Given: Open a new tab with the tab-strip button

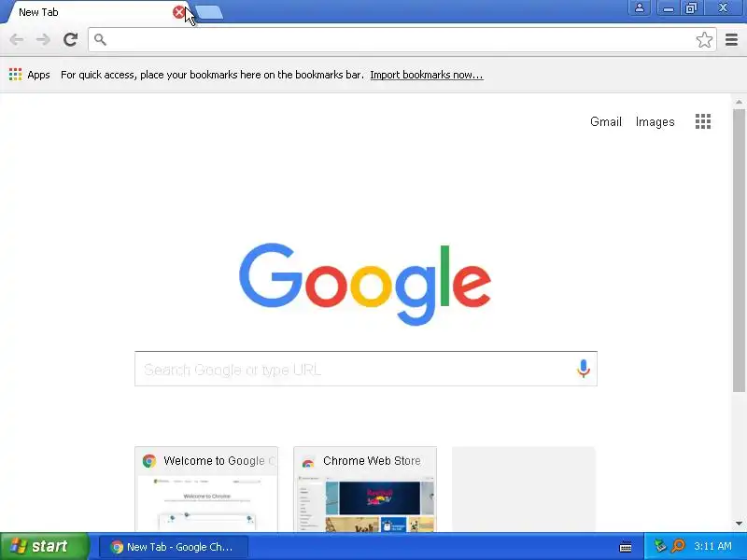Looking at the screenshot, I should pos(208,13).
